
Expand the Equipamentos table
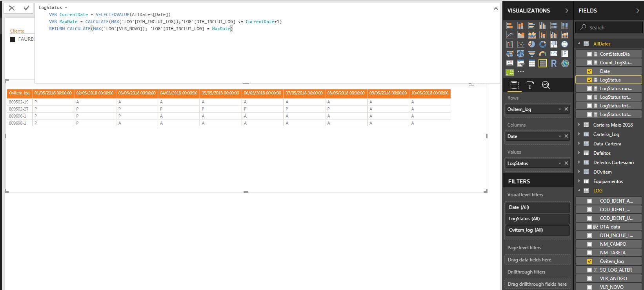tap(579, 181)
